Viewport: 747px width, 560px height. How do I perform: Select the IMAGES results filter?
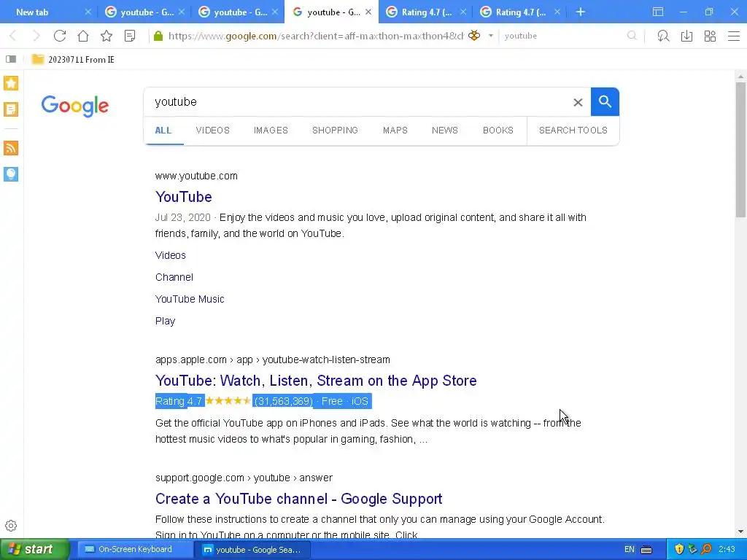tap(271, 130)
